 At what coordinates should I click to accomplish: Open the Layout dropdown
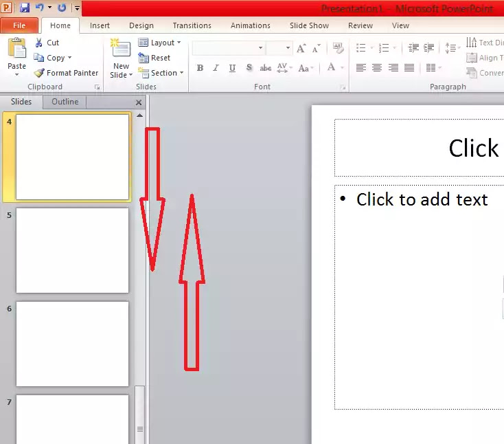coord(159,43)
